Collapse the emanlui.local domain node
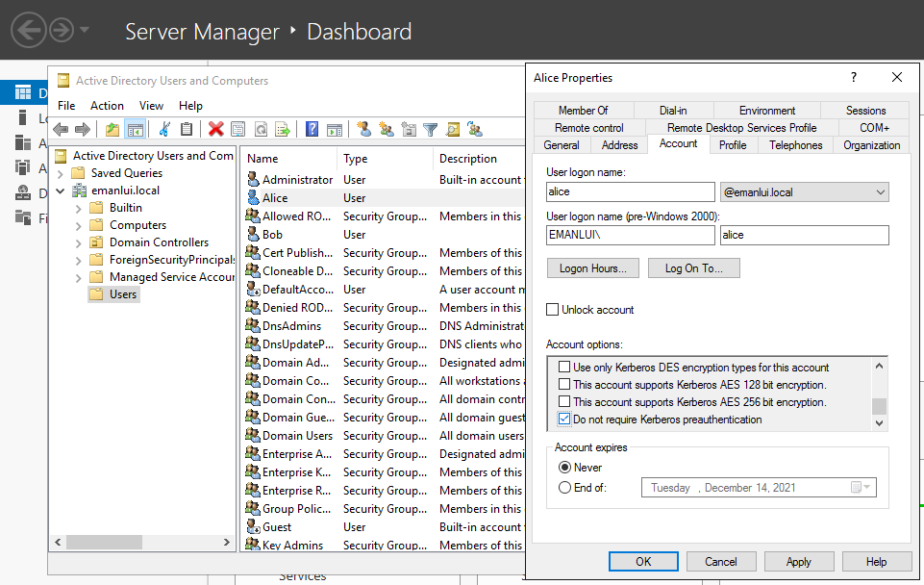 click(x=61, y=191)
